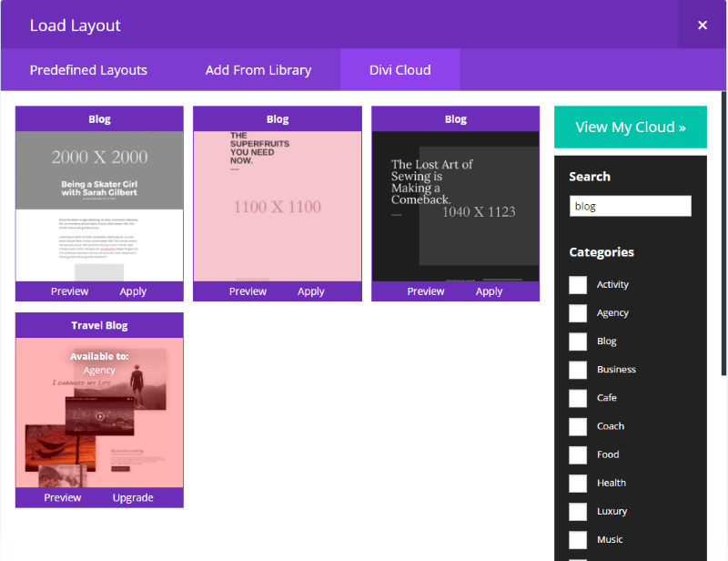728x561 pixels.
Task: Apply the Superfruits pink blog layout
Action: point(311,291)
